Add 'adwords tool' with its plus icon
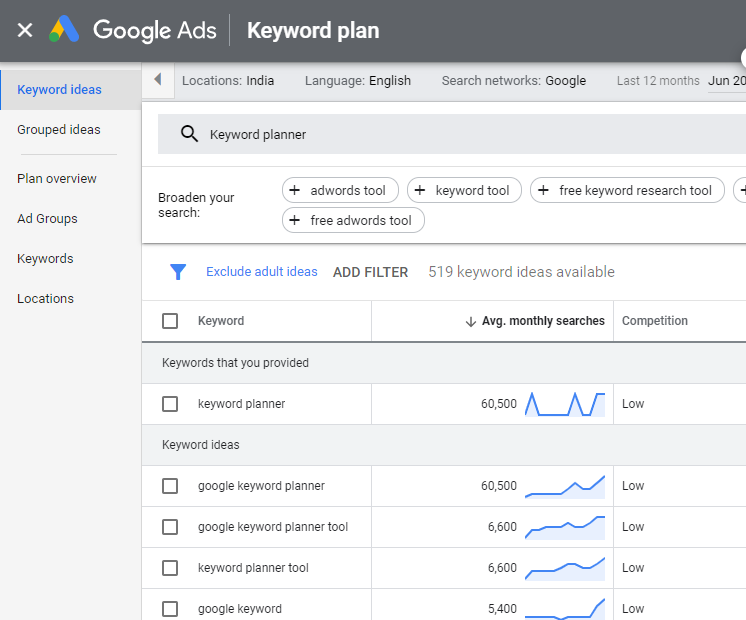 click(x=294, y=190)
